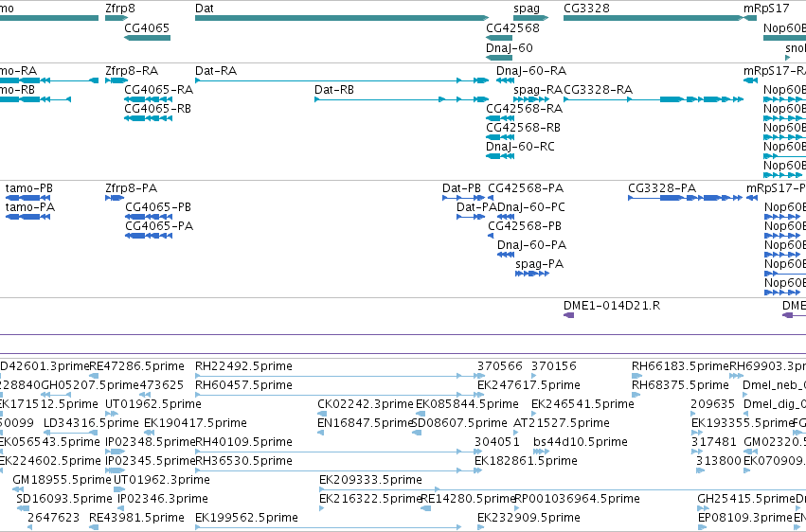
Task: Select the CG4065 gene label
Action: coord(147,27)
